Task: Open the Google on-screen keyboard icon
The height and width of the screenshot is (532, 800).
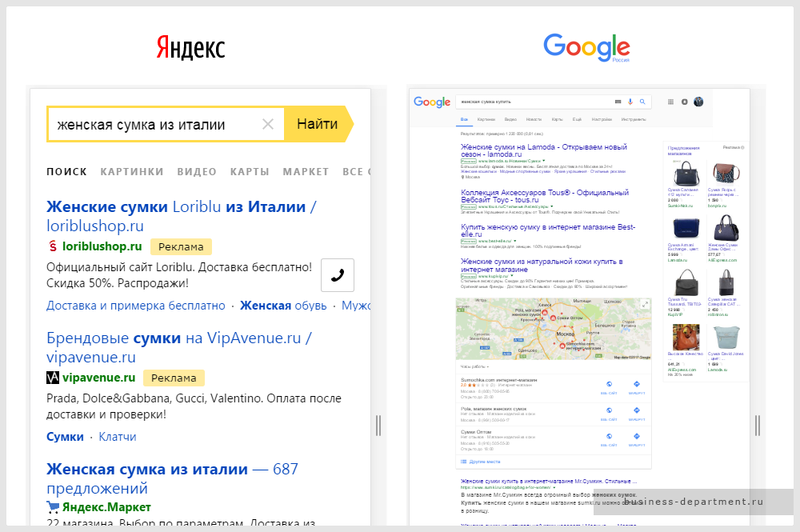Action: 618,102
